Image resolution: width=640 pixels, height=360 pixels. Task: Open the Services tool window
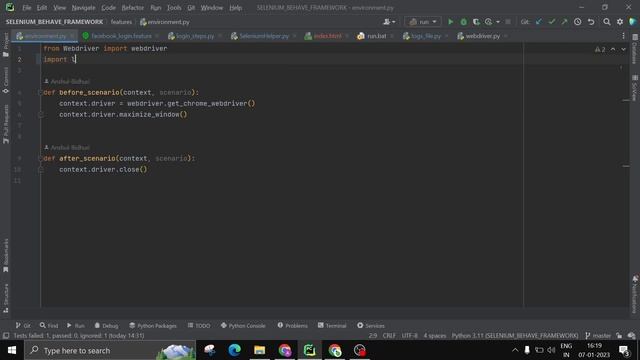(371, 325)
